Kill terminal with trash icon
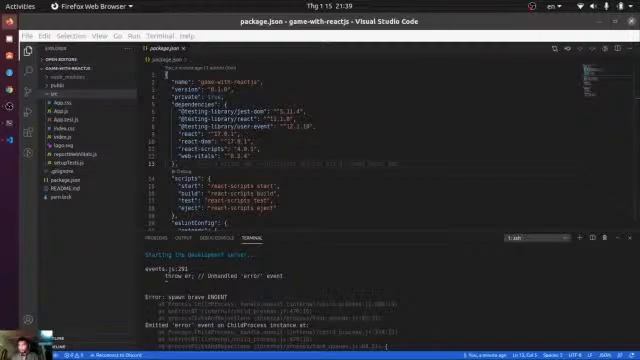This screenshot has width=640, height=360. [605, 238]
